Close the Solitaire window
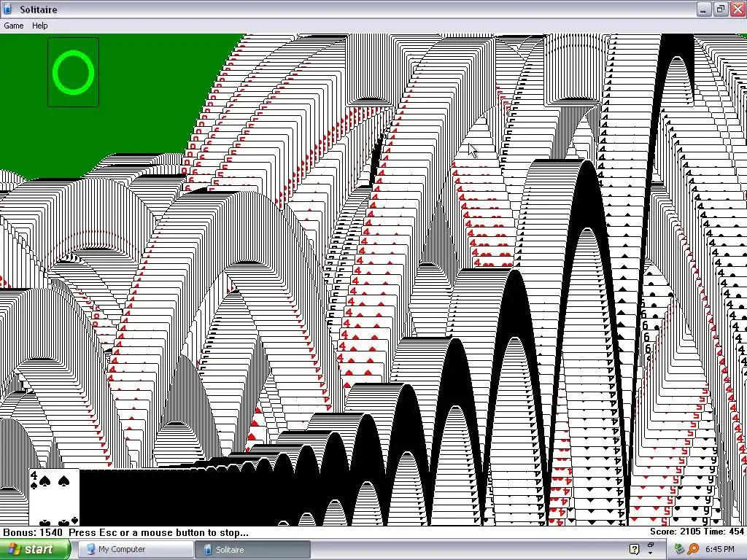The width and height of the screenshot is (747, 560). click(737, 9)
